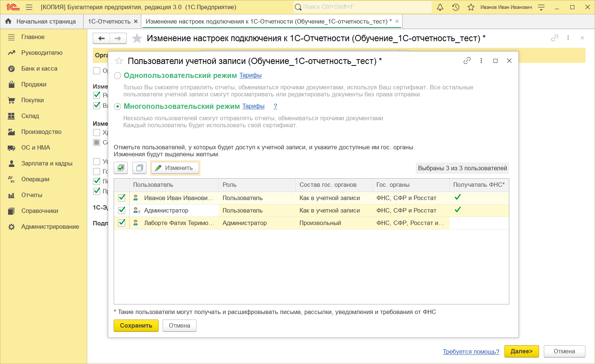
Task: Open three-dot menu in users dialog
Action: click(x=481, y=61)
